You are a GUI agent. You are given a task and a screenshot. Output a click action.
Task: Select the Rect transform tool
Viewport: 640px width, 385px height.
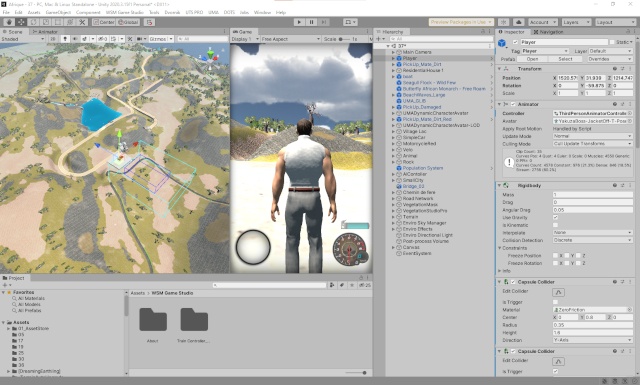[x=58, y=22]
